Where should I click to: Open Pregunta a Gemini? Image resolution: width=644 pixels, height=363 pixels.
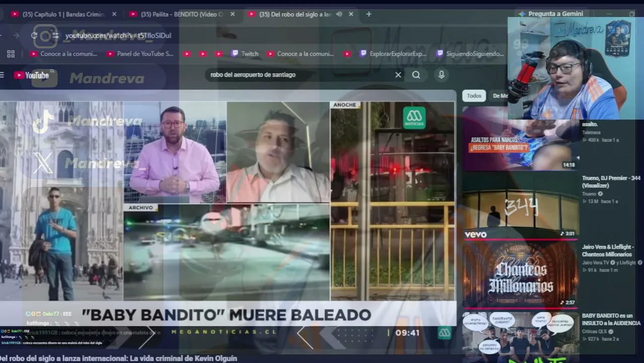coord(551,14)
